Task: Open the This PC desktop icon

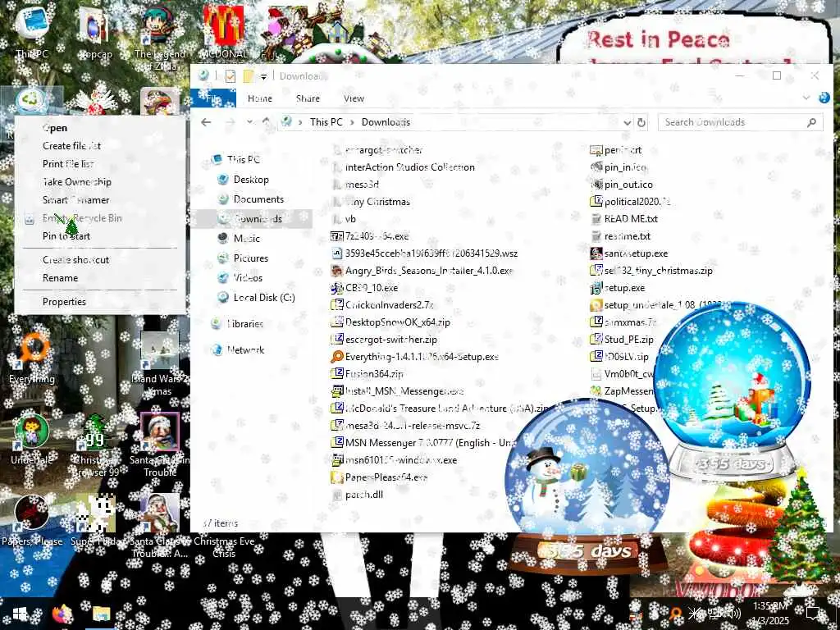Action: click(32, 31)
